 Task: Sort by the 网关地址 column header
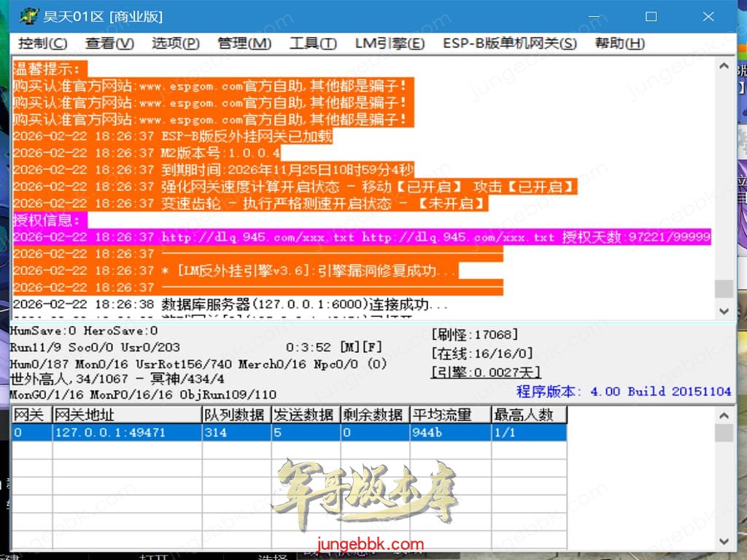pos(126,415)
